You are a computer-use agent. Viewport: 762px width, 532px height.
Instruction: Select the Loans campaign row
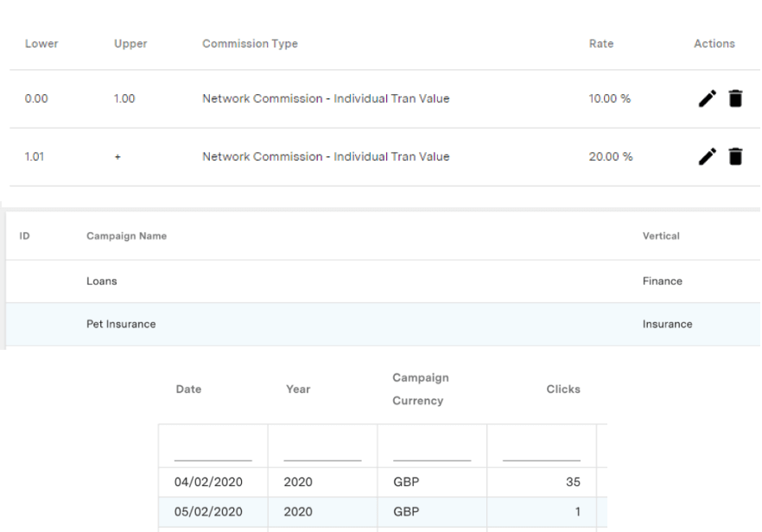pos(383,282)
